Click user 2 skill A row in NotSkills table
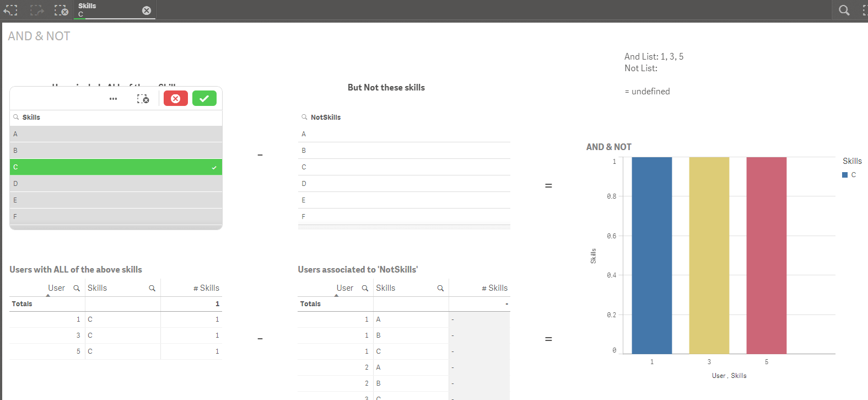Screen dimensions: 868x400 pyautogui.click(x=404, y=367)
